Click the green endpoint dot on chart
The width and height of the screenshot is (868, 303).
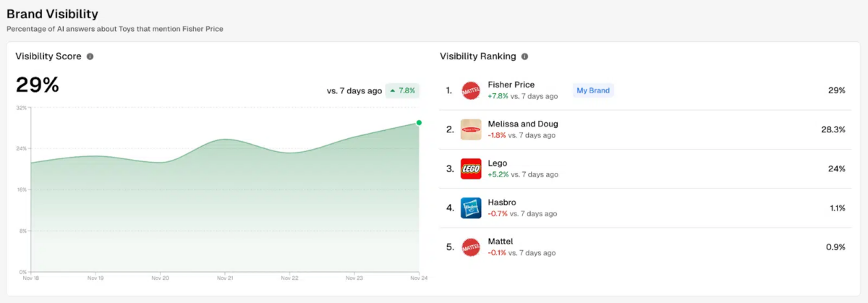(419, 123)
